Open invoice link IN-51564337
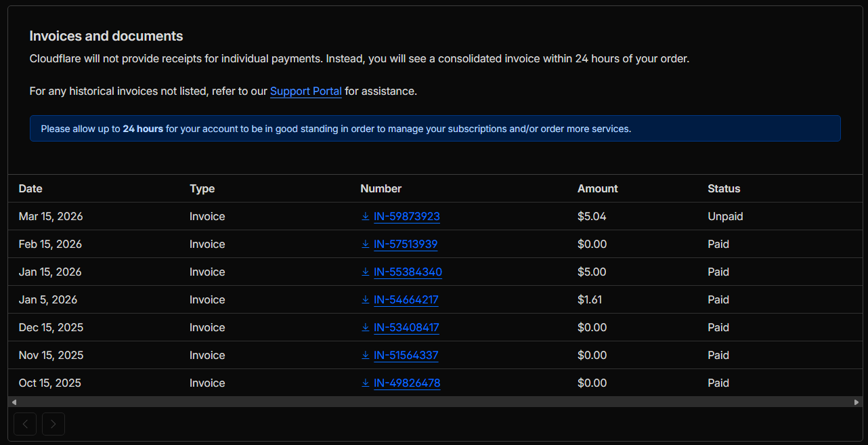 coord(406,356)
